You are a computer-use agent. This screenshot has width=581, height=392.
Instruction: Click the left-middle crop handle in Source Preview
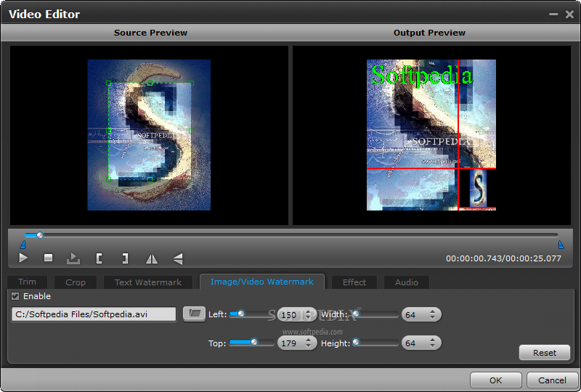108,131
